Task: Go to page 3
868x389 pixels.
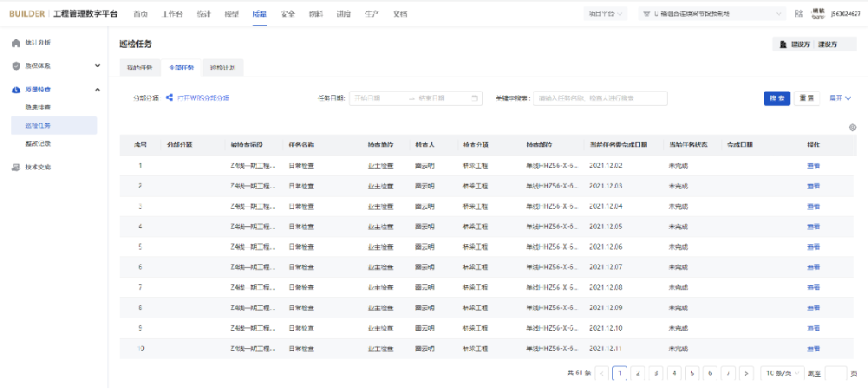Action: [x=656, y=373]
